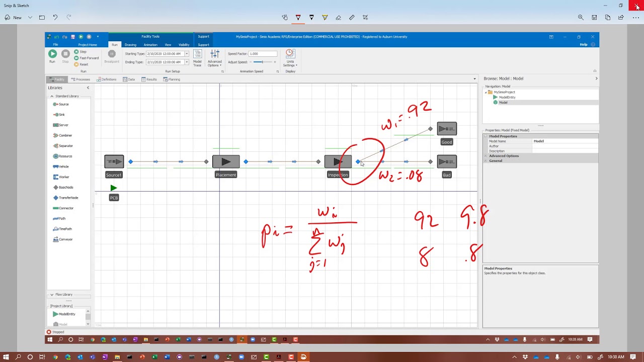This screenshot has width=644, height=362.
Task: Expand the Flow Library section
Action: coord(51,295)
